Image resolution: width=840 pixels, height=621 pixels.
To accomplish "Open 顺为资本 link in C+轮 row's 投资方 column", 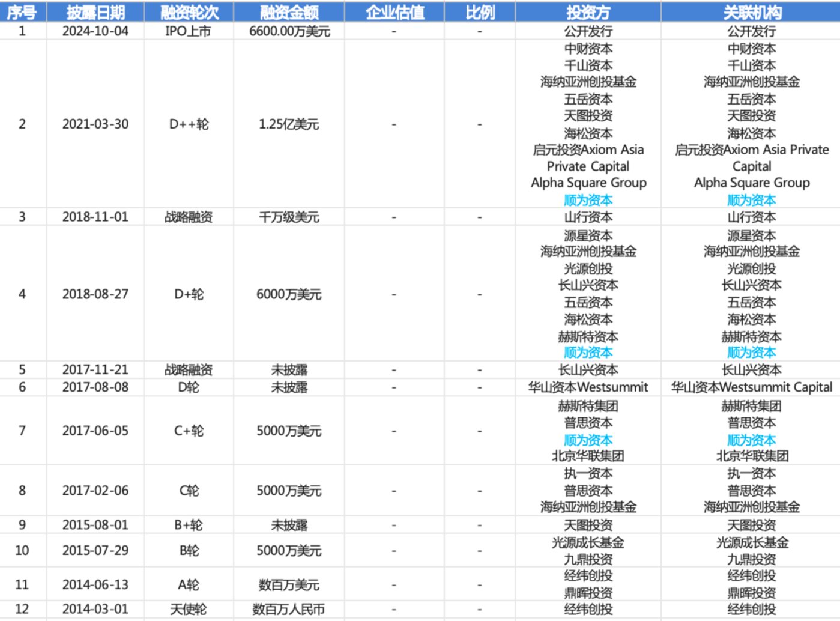I will (x=588, y=440).
